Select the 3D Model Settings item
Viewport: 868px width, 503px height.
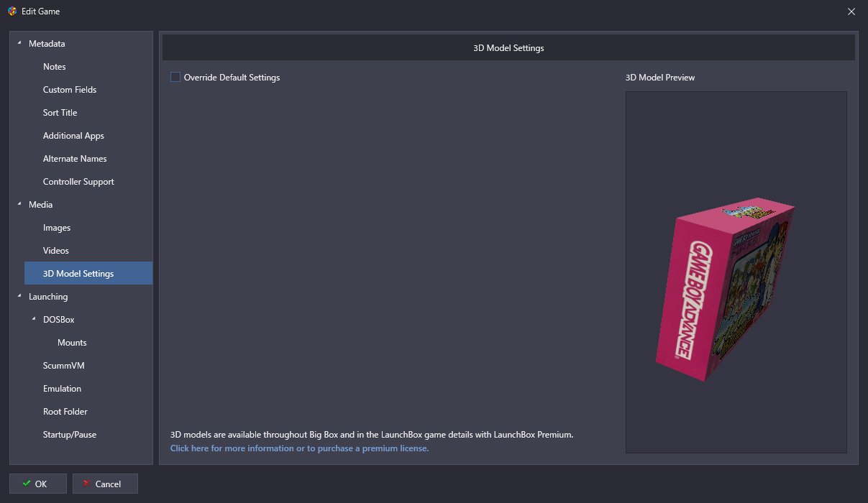coord(88,274)
